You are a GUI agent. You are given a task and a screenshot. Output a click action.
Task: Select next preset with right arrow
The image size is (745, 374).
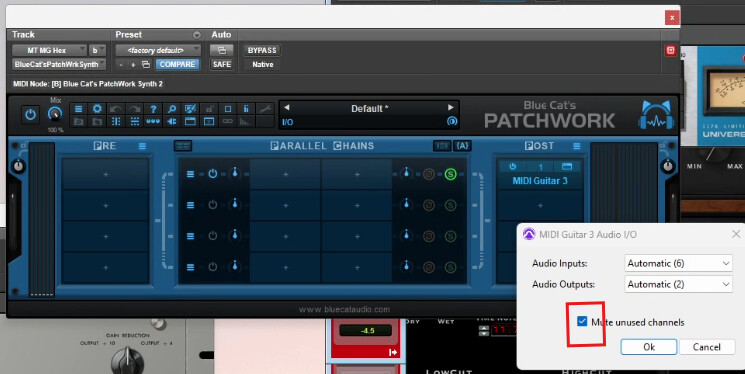click(450, 108)
